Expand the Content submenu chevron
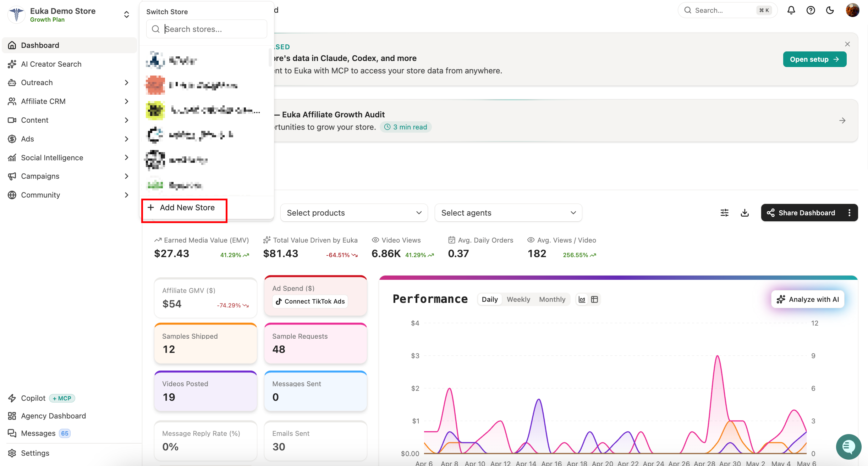The width and height of the screenshot is (868, 466). tap(127, 120)
